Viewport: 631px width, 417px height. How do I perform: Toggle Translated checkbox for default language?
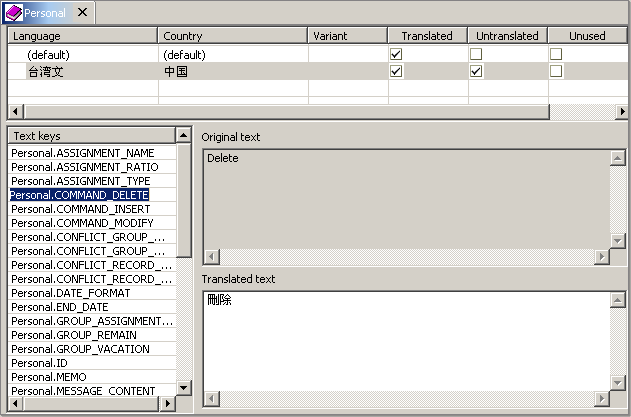396,54
